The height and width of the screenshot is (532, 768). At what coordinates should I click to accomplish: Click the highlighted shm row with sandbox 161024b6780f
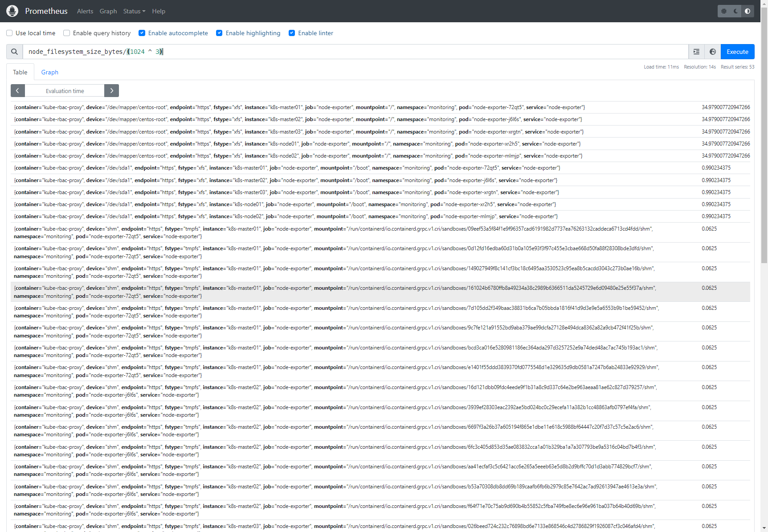click(x=380, y=292)
